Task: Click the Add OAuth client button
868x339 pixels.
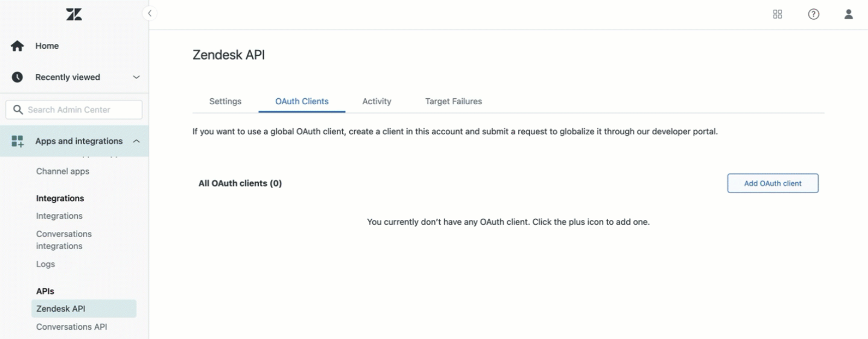Action: (x=773, y=183)
